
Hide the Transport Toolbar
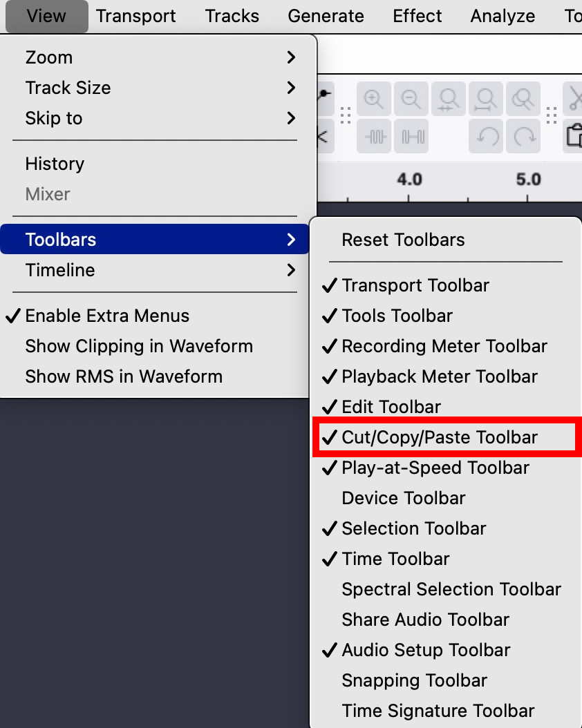tap(415, 285)
